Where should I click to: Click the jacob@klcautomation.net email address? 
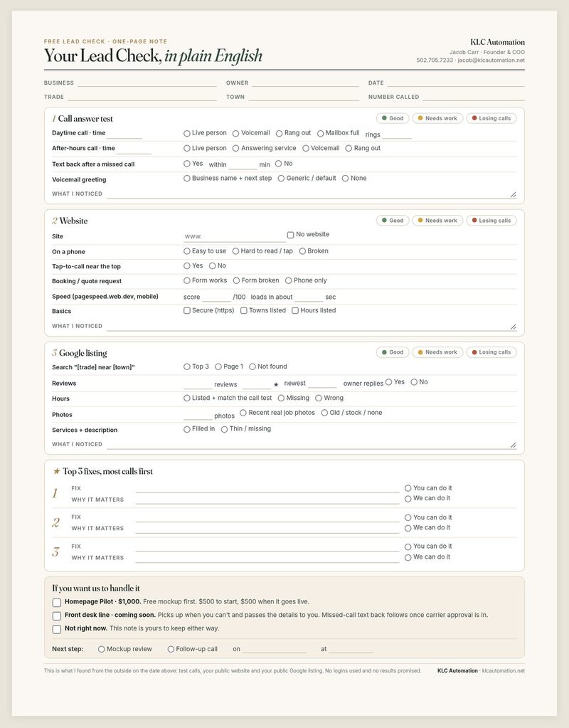491,60
